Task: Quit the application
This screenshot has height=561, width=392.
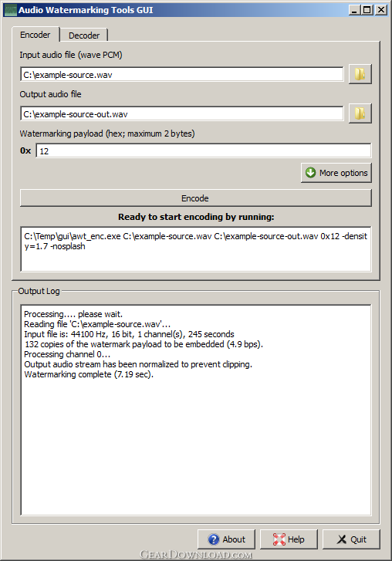Action: pyautogui.click(x=351, y=539)
